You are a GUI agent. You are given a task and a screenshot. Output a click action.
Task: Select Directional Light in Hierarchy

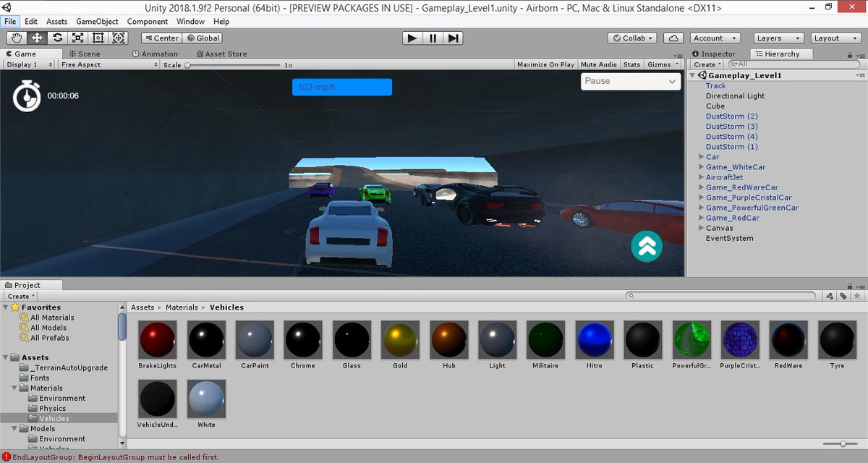point(735,95)
